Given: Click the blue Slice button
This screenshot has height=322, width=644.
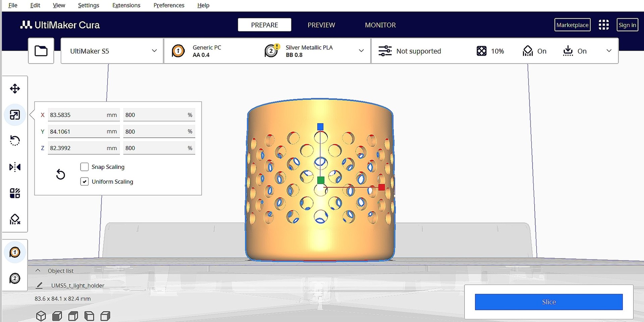Looking at the screenshot, I should pyautogui.click(x=549, y=302).
